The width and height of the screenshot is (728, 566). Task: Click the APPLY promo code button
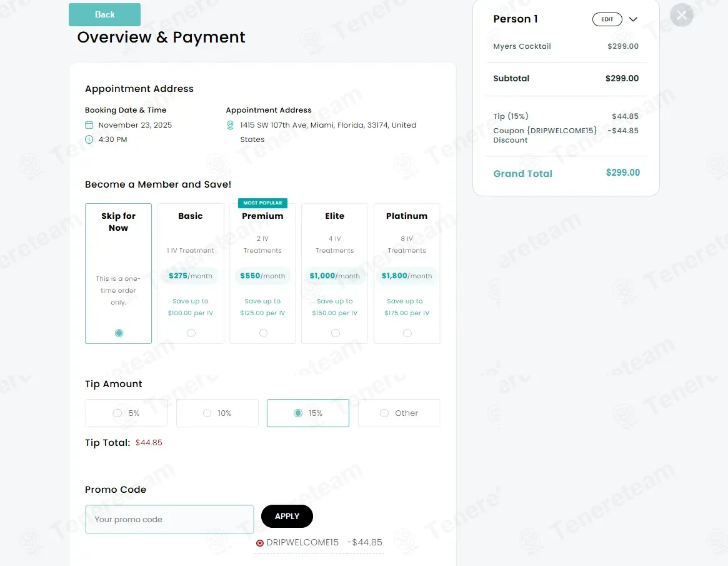click(287, 516)
